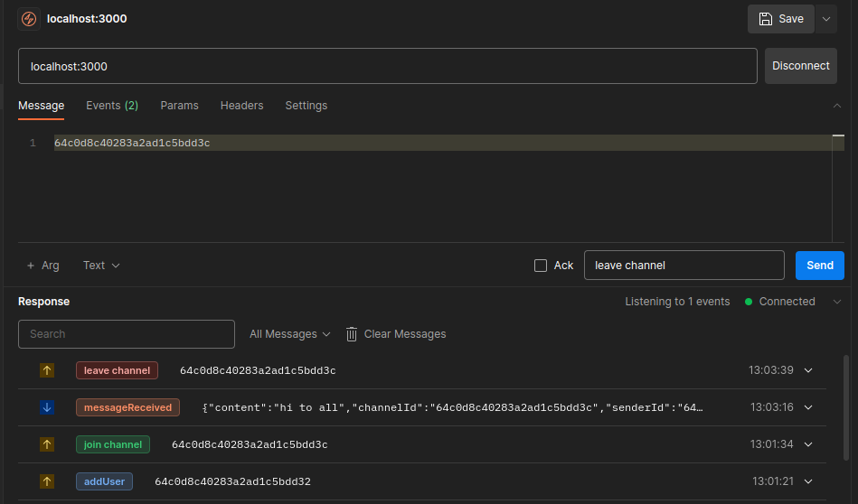
Task: Click the Disconnect button
Action: click(800, 66)
